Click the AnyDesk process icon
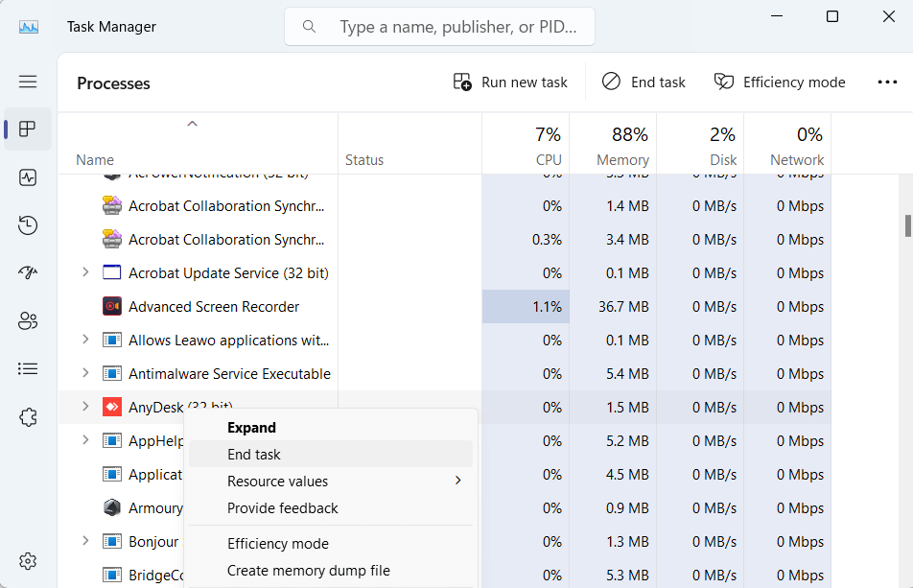 tap(112, 407)
